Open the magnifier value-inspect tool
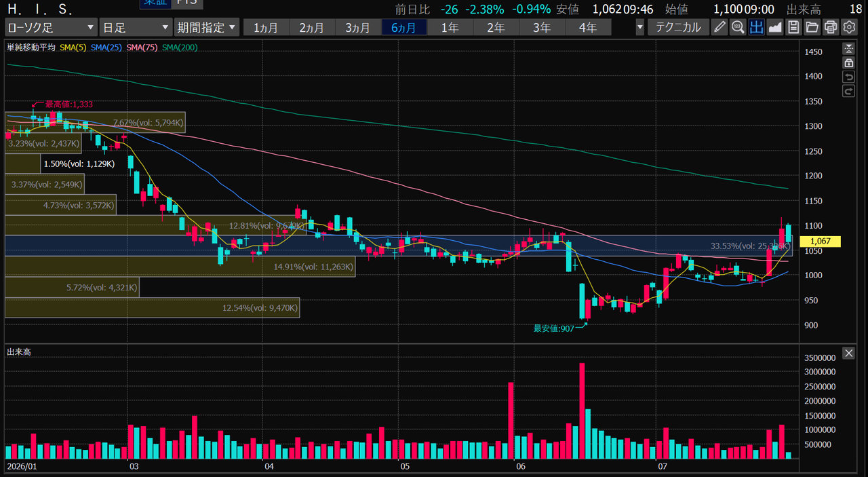This screenshot has width=868, height=477. point(738,27)
